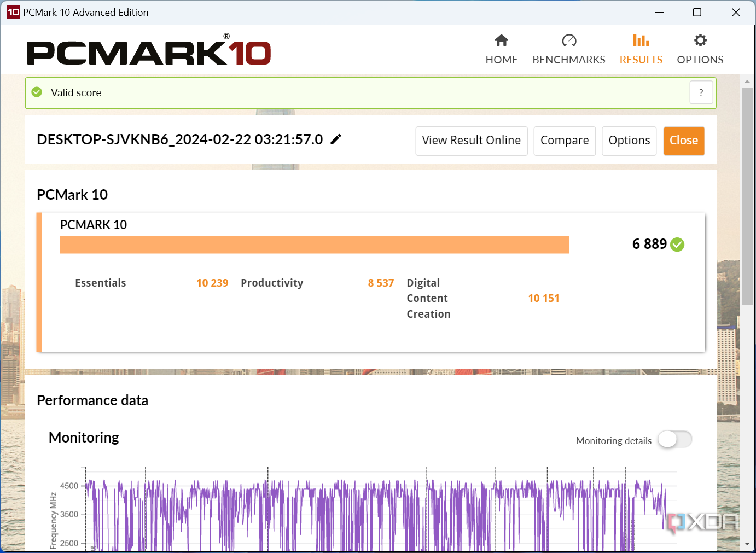The width and height of the screenshot is (756, 553).
Task: Go to the HOME menu label
Action: [x=502, y=60]
